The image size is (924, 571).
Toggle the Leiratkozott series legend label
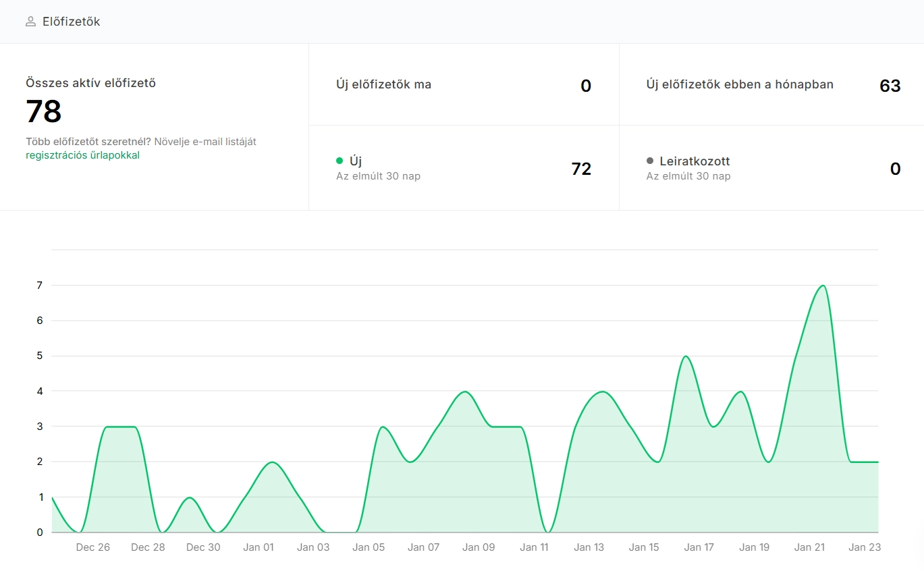[x=695, y=161]
